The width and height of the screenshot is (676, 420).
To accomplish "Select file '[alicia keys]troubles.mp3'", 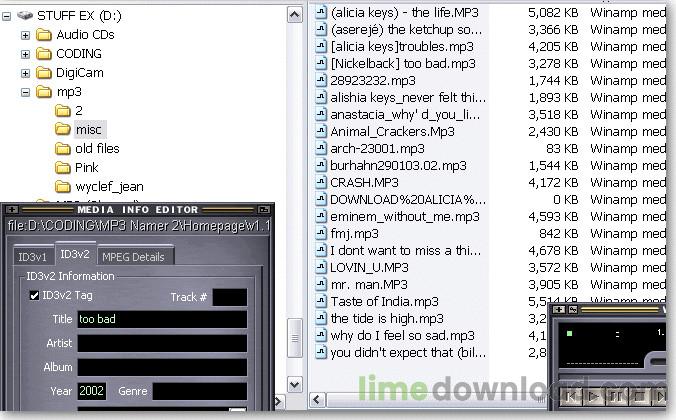I will (x=402, y=47).
